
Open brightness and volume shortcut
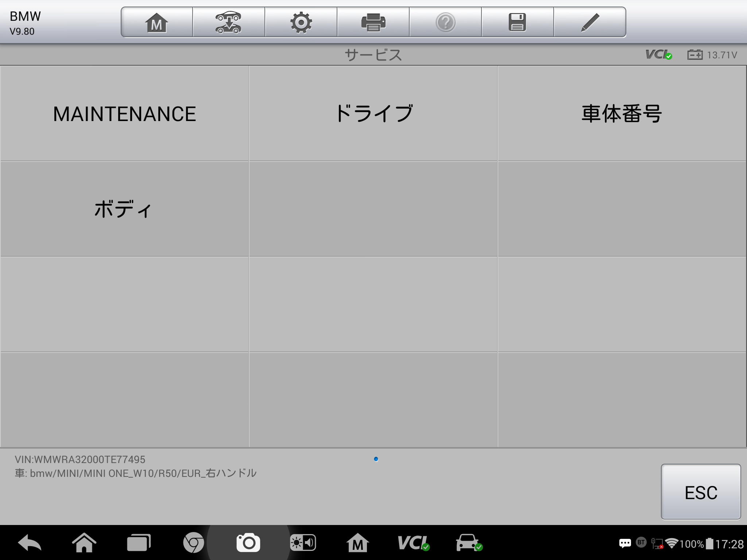pos(303,543)
